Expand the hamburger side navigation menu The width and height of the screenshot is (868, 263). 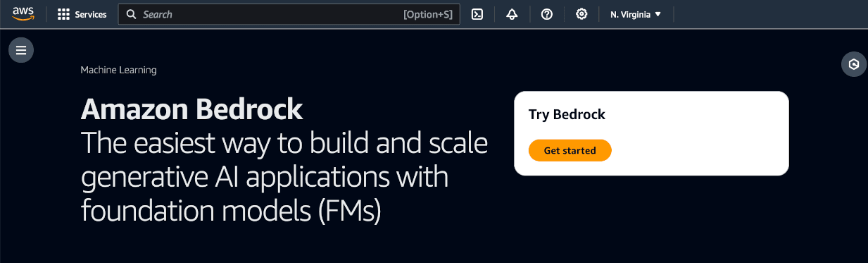point(21,50)
